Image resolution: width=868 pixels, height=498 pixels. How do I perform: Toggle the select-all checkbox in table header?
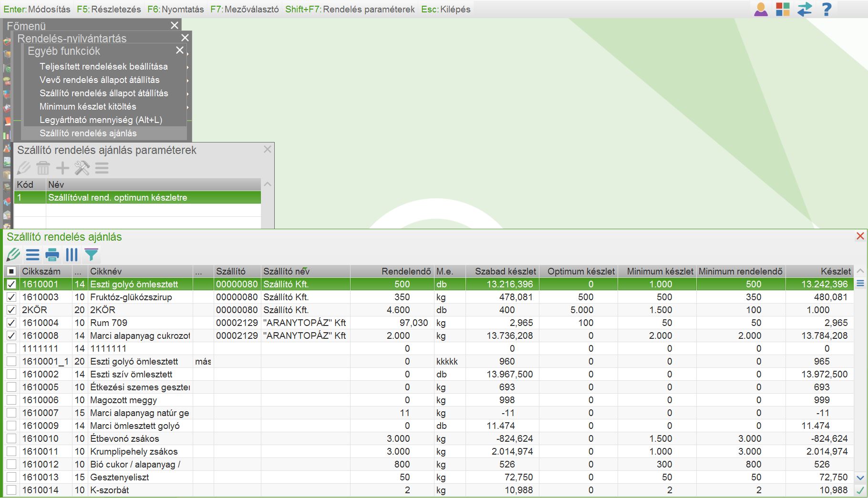tap(11, 272)
